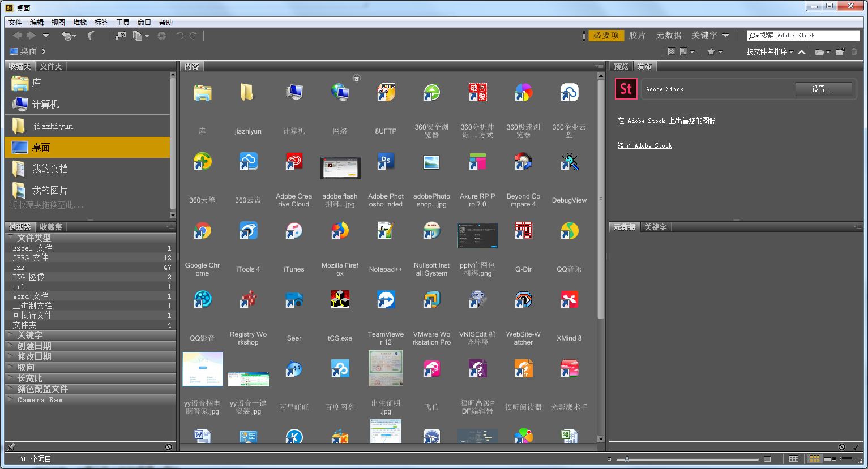Click the 转至 Adobe Stock link
This screenshot has width=868, height=469.
(644, 145)
